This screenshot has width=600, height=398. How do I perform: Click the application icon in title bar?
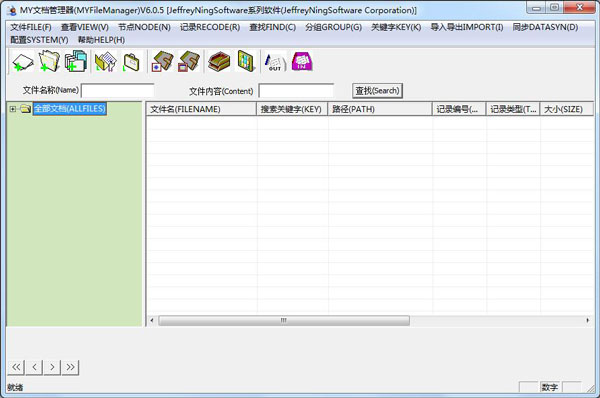12,10
